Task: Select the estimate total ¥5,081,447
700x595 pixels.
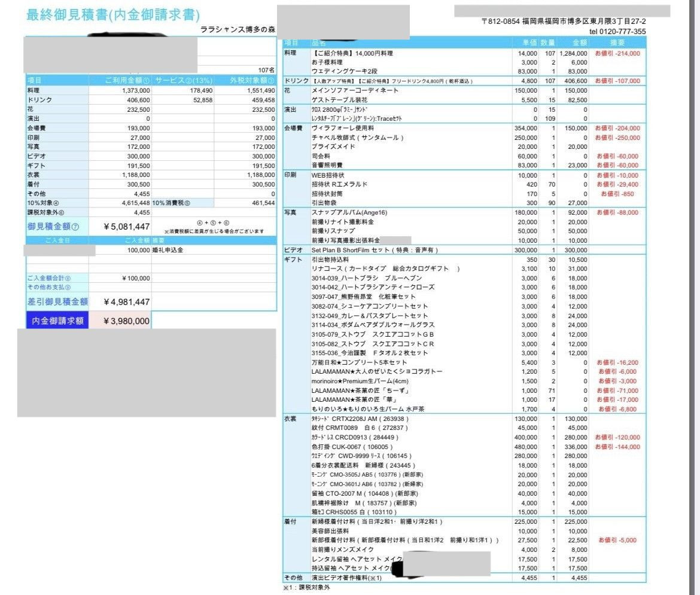Action: [x=126, y=227]
